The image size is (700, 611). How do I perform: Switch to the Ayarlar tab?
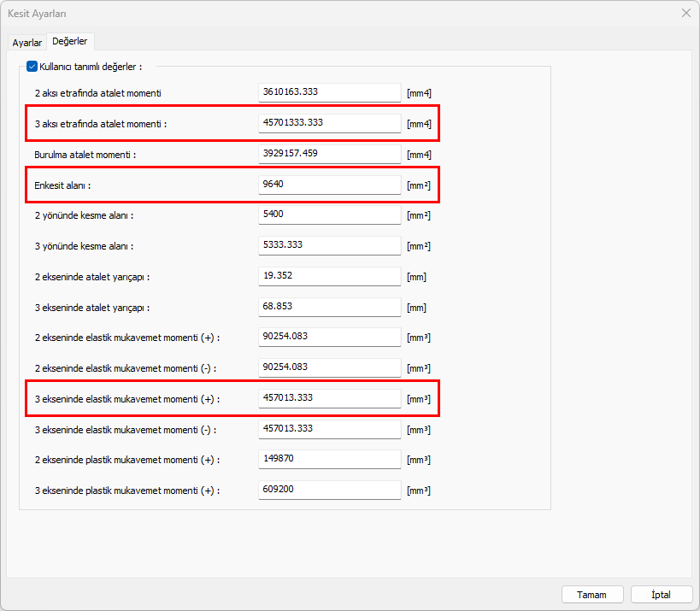[x=26, y=43]
